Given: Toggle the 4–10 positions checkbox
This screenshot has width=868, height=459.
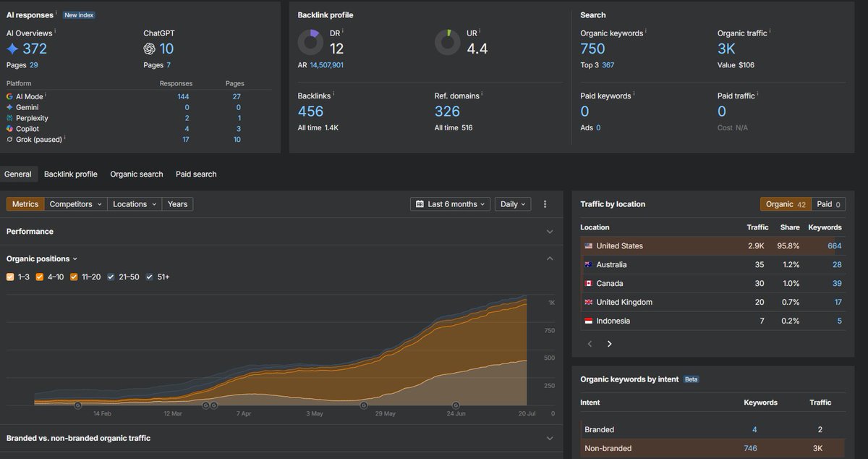Looking at the screenshot, I should click(x=40, y=277).
